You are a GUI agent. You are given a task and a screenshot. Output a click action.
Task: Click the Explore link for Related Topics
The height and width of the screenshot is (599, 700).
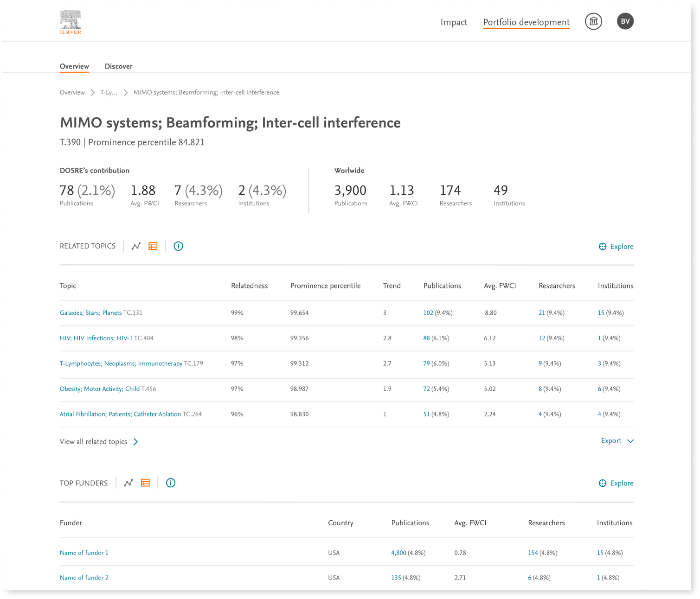[616, 247]
